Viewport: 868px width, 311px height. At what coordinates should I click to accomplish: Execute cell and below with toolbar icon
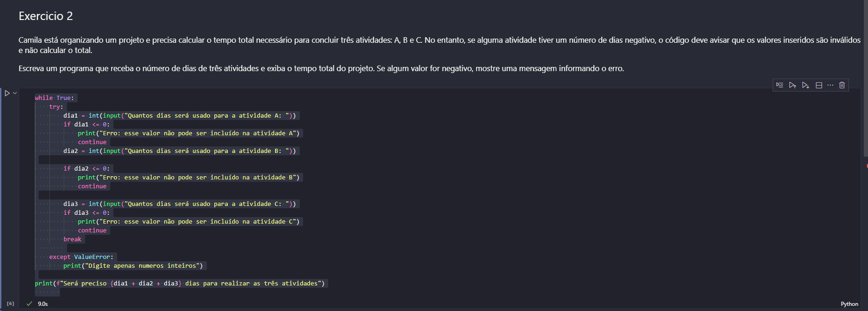[x=805, y=85]
